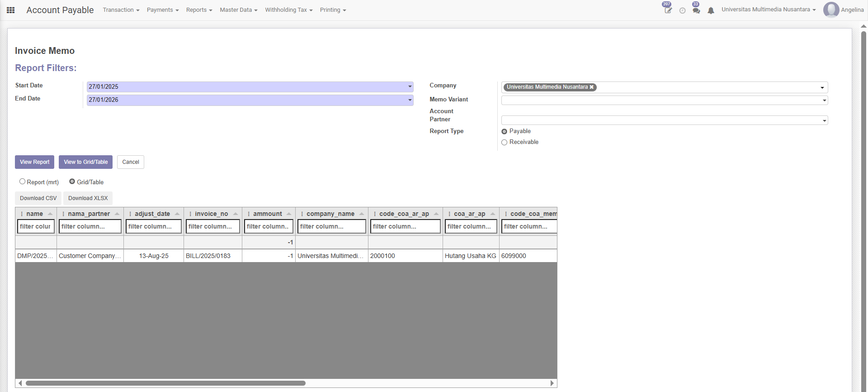This screenshot has width=868, height=392.
Task: Open the Withholding Tax menu
Action: click(x=288, y=10)
